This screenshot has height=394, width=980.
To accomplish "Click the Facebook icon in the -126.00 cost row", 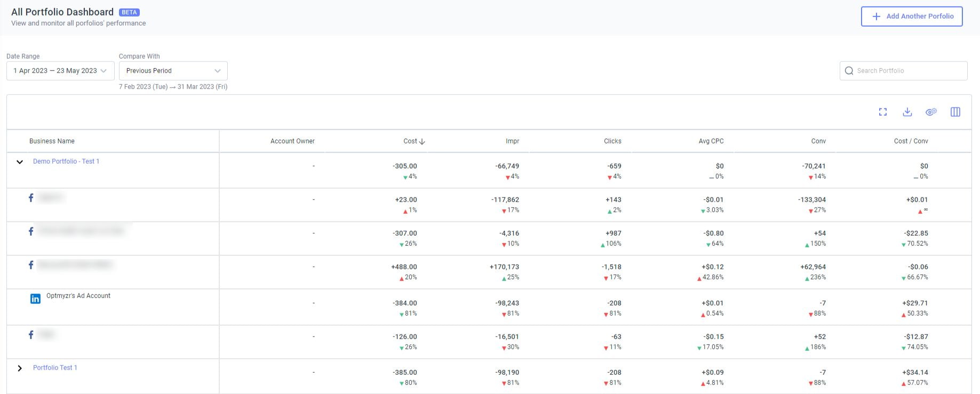I will [31, 335].
